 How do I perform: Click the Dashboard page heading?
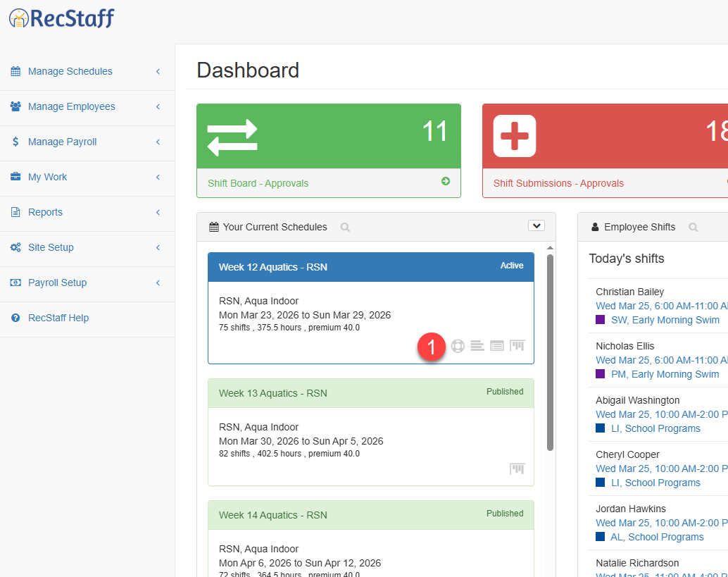(248, 70)
